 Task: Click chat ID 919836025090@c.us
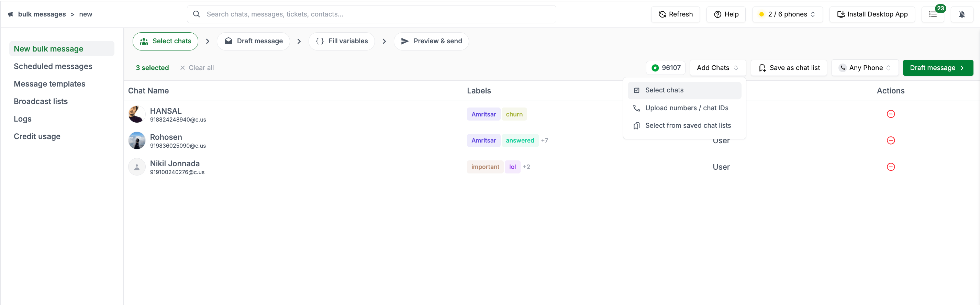[178, 146]
